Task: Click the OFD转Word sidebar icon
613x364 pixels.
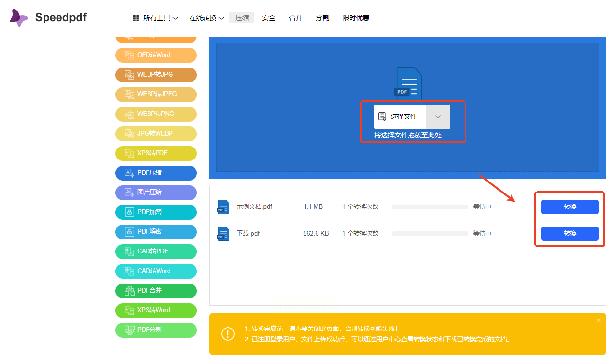Action: tap(129, 55)
